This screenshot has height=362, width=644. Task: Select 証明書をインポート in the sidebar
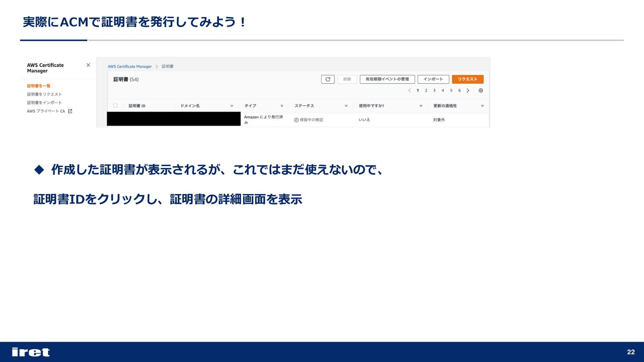click(x=44, y=103)
